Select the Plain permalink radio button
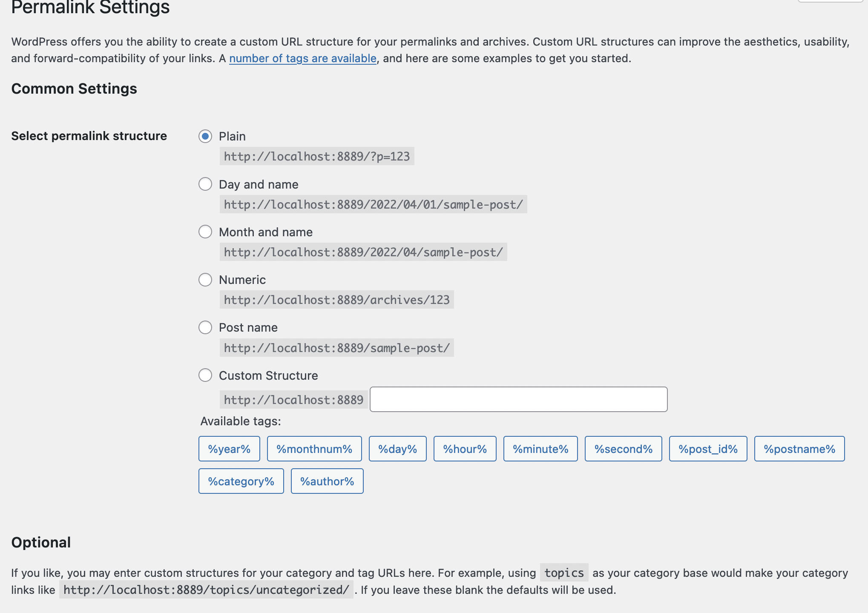This screenshot has width=868, height=613. coord(205,136)
